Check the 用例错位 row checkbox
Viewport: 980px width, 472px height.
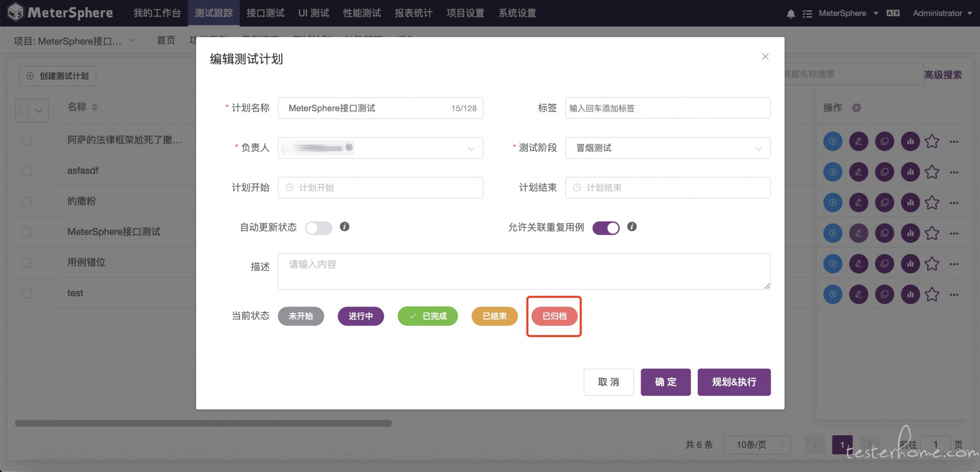pos(27,263)
